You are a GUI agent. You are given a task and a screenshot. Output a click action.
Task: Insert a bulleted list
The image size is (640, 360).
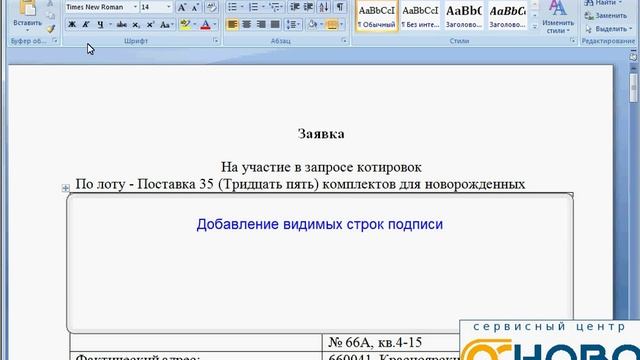(232, 7)
